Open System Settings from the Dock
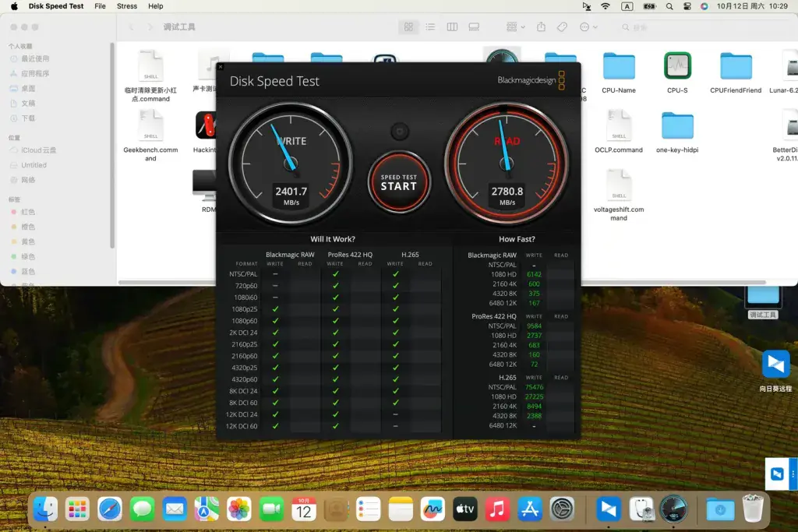 [562, 509]
